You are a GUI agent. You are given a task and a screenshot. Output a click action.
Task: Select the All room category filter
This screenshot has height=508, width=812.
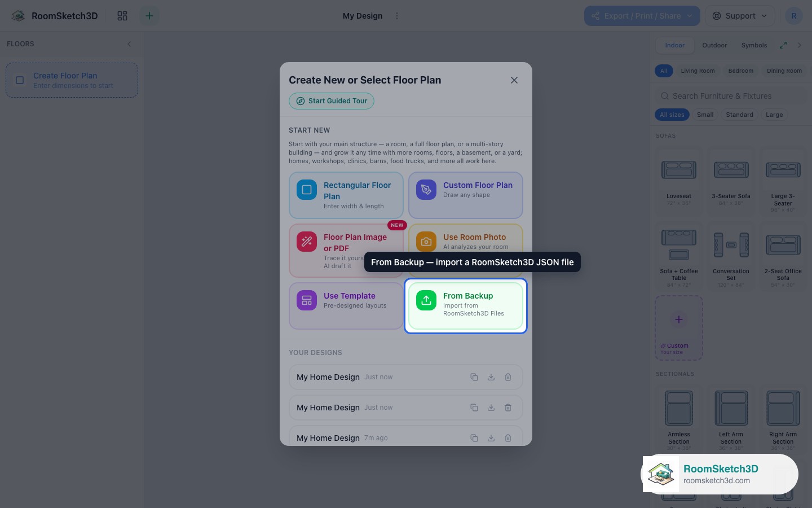(664, 71)
